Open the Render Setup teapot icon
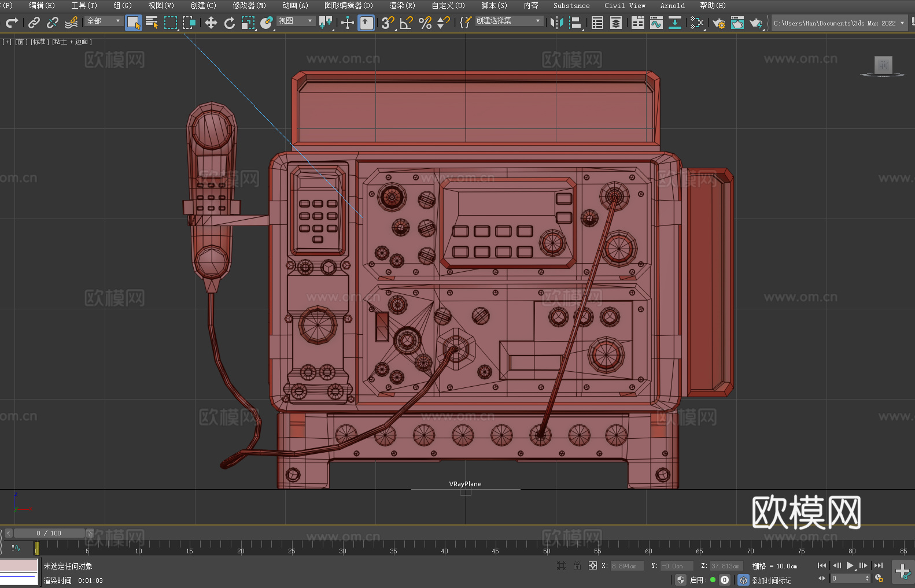This screenshot has width=915, height=588. pos(719,23)
